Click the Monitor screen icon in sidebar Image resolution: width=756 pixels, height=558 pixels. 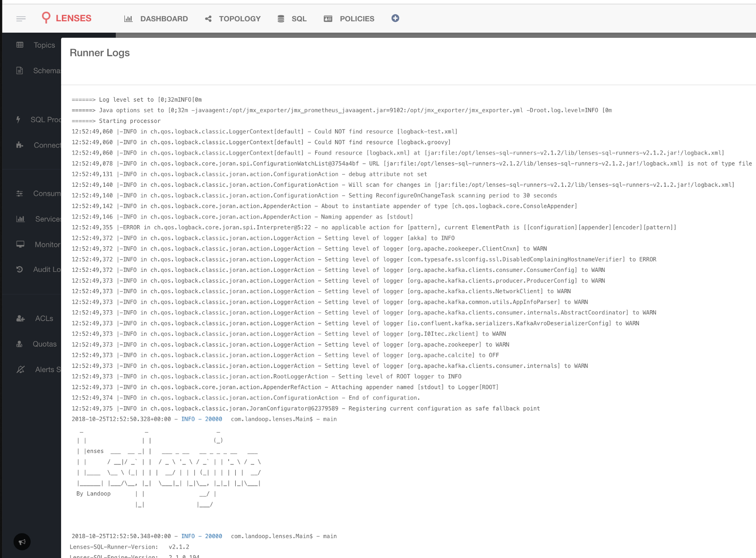point(20,245)
